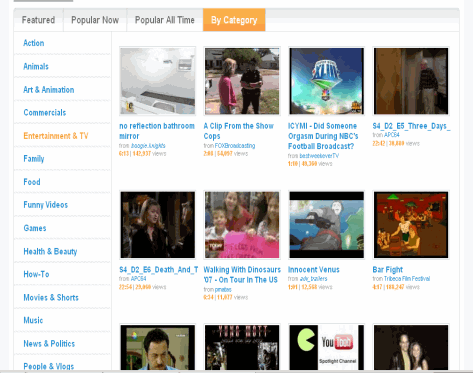
Task: Go to the News & Politics category
Action: 49,344
